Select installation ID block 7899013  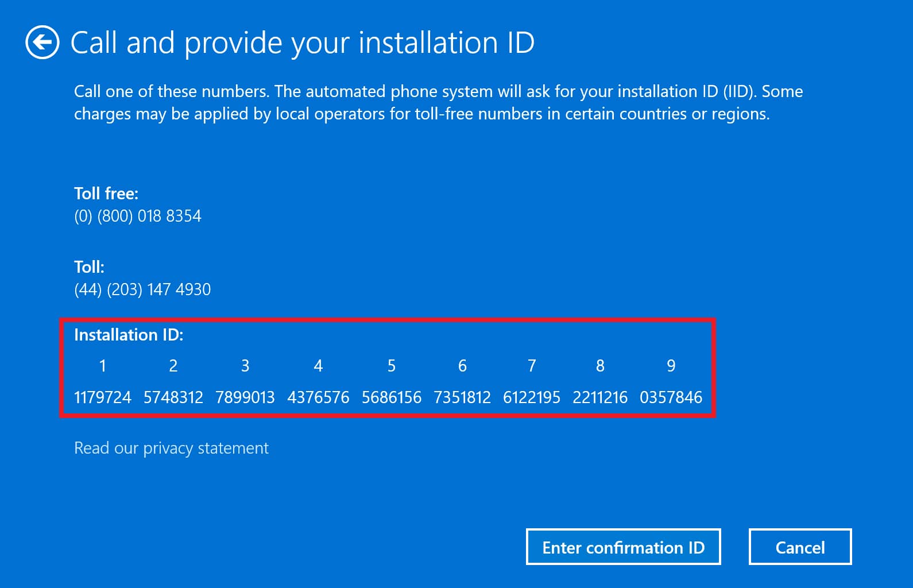click(x=245, y=397)
